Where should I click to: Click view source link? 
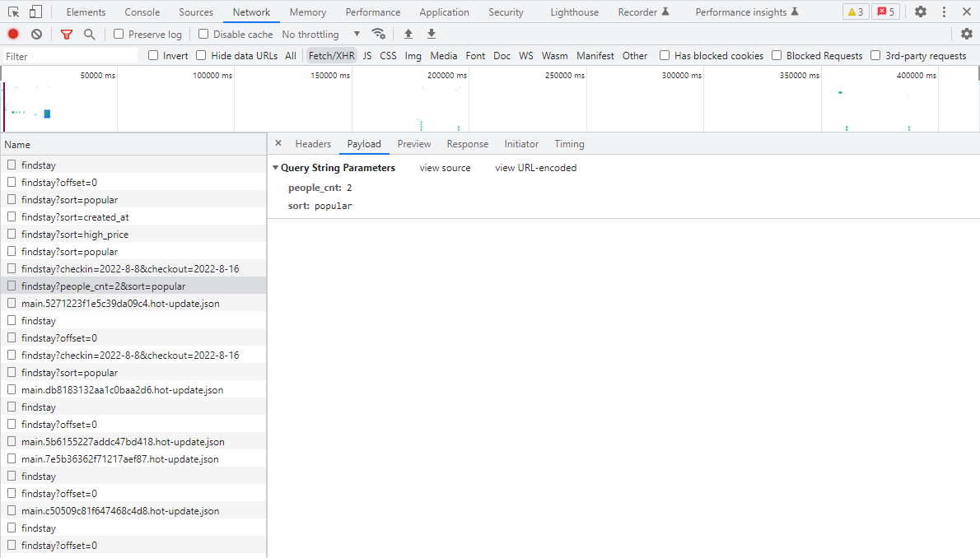pos(445,167)
